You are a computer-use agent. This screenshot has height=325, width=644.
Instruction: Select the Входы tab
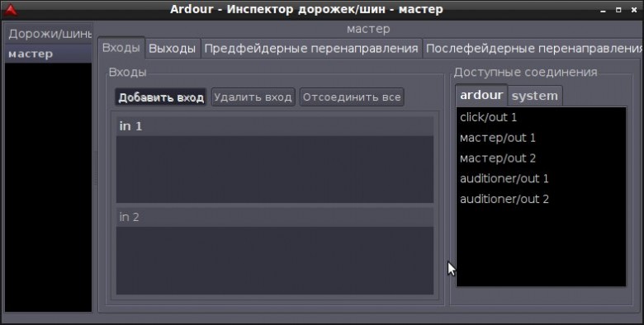click(121, 48)
